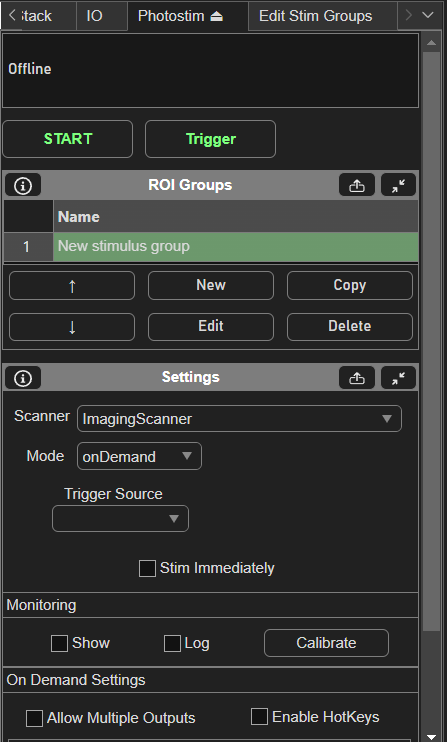Click the Trigger button

point(210,139)
